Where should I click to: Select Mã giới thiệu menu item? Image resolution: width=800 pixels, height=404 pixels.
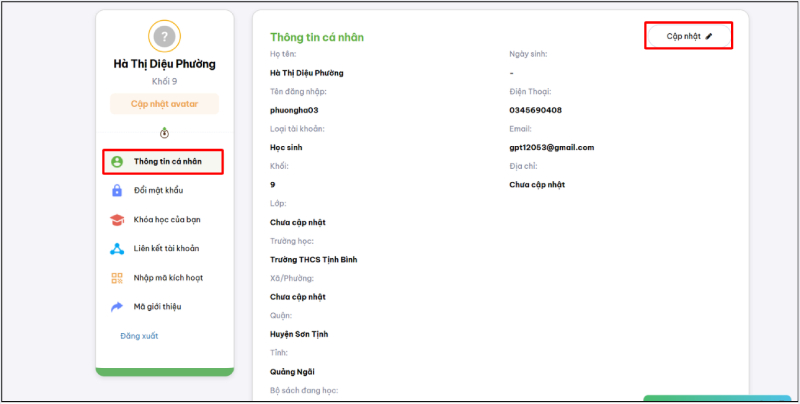tap(157, 307)
